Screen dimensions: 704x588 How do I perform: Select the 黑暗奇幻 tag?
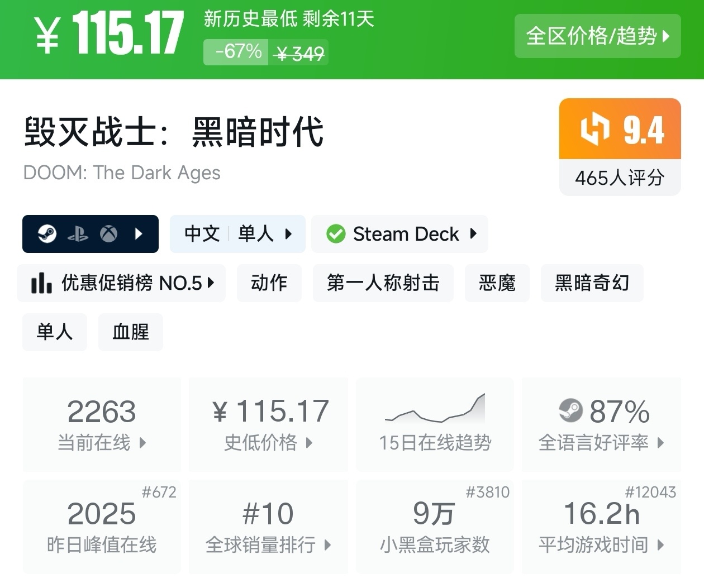click(592, 283)
